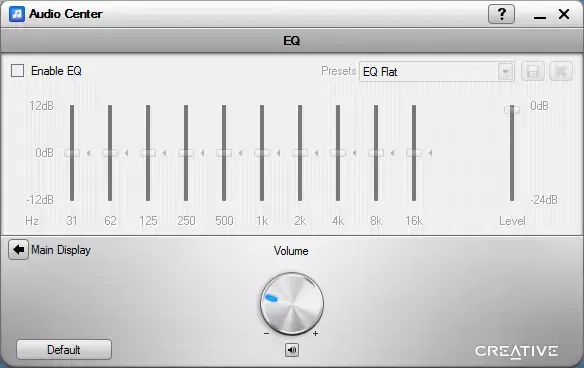Reset the 31 Hz band arrow marker

click(89, 153)
